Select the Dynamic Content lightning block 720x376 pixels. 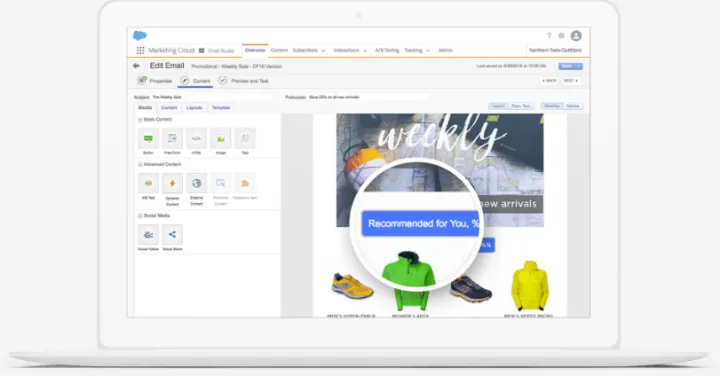(172, 184)
